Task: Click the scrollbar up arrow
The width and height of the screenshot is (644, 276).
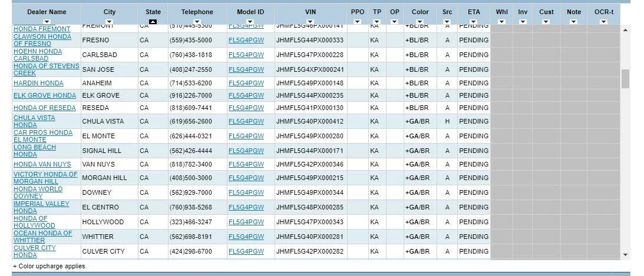Action: tap(626, 31)
